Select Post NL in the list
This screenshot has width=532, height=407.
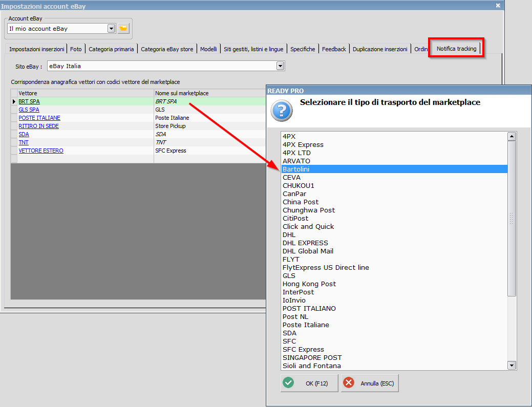(394, 316)
